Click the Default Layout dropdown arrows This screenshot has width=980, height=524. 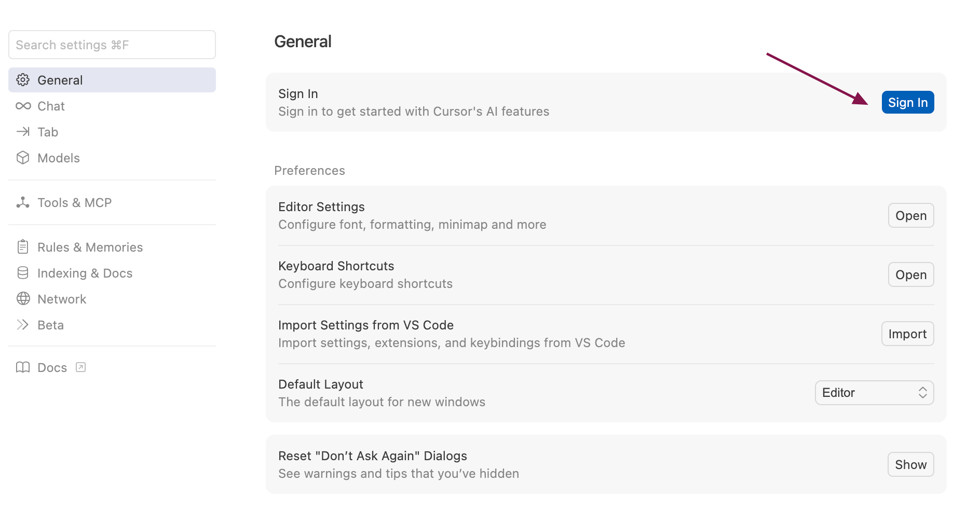[x=922, y=393]
